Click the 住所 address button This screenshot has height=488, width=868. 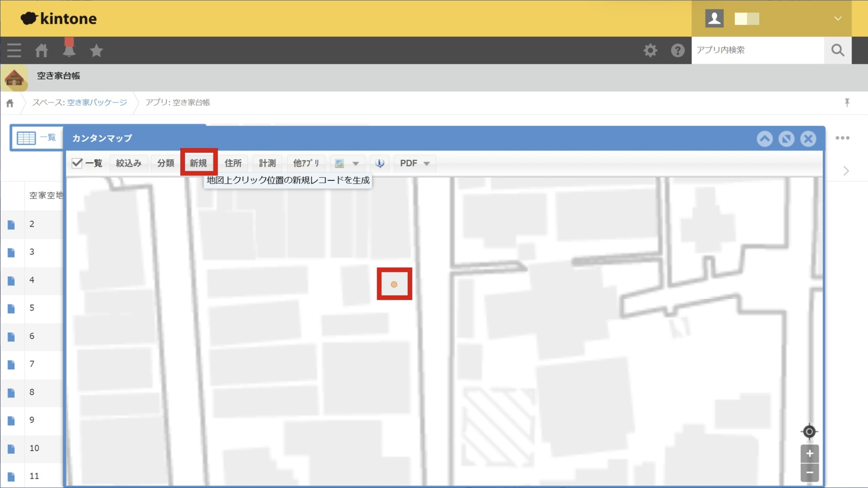click(x=233, y=163)
